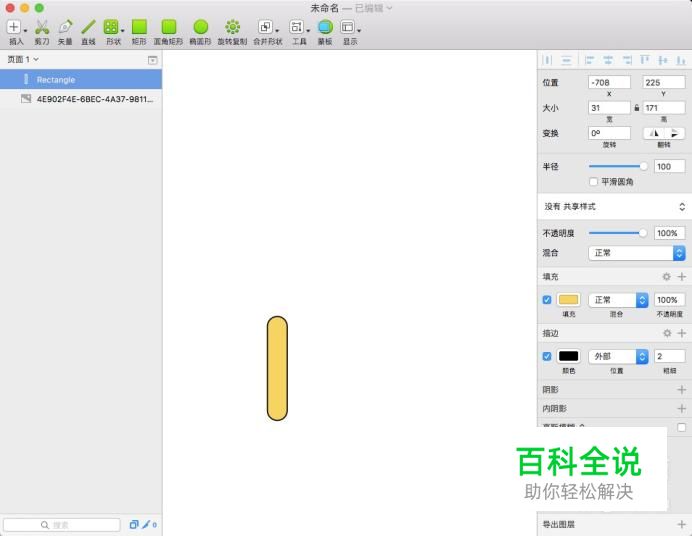Click the image icon beside 4E902F4E layer
The image size is (692, 536).
(26, 99)
